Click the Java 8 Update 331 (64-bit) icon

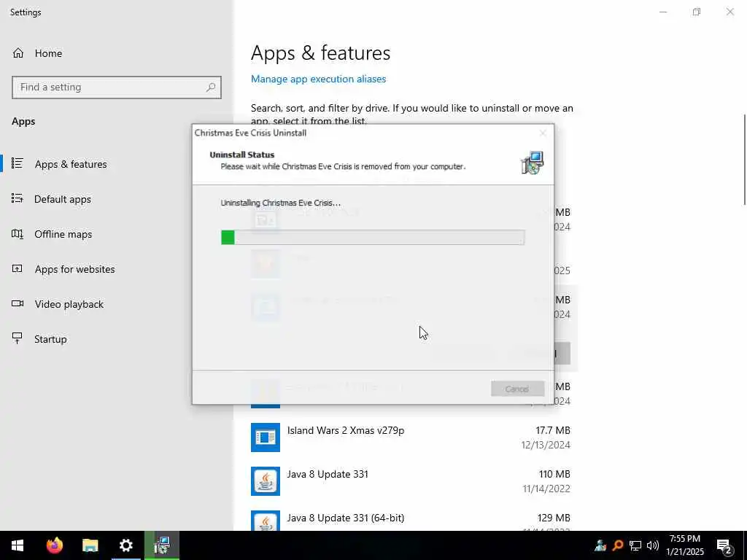pyautogui.click(x=266, y=521)
